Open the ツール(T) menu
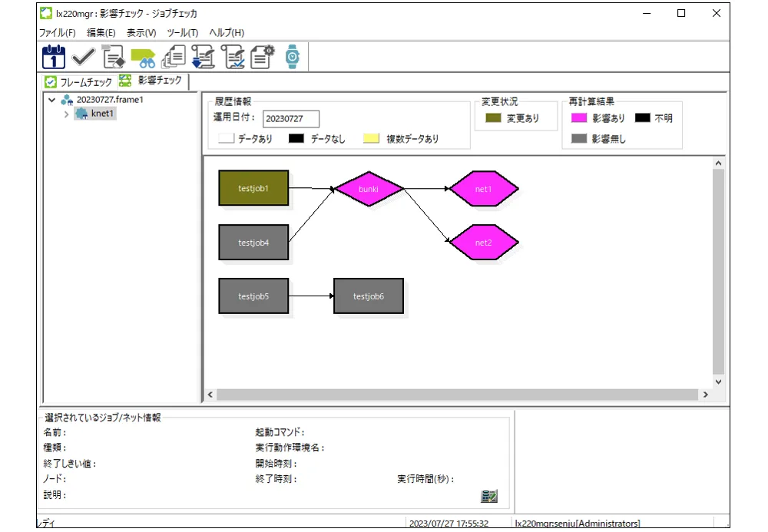The width and height of the screenshot is (768, 532). 182,33
